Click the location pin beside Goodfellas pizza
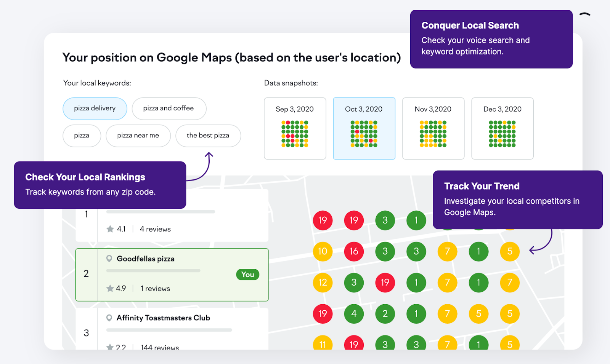Viewport: 610px width, 364px height. [x=109, y=259]
